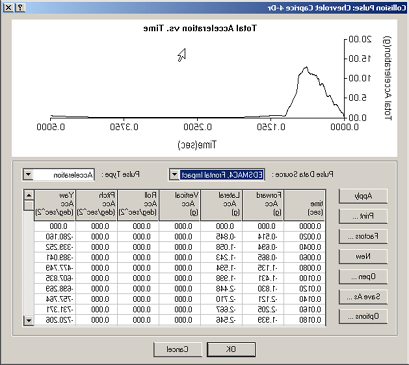Click Forward Acc cell -0.865

click(x=263, y=257)
